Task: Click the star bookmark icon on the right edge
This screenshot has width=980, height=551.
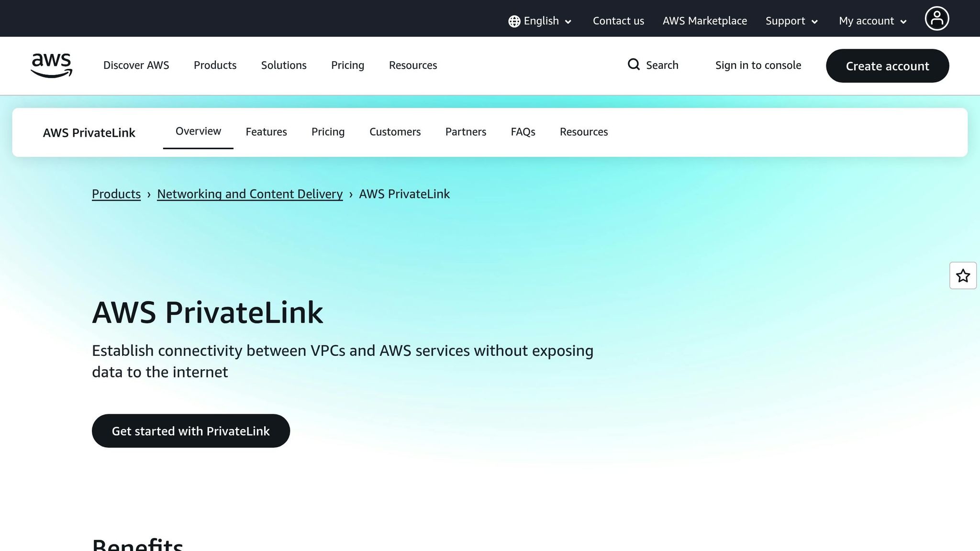Action: point(963,275)
